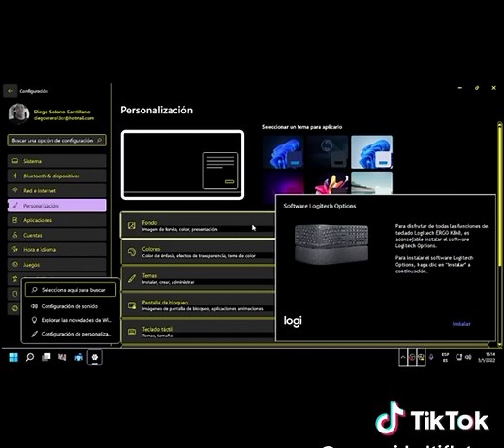Screen dimensions: 504x448
Task: Select the purple glow theme thumbnail
Action: [x=283, y=183]
